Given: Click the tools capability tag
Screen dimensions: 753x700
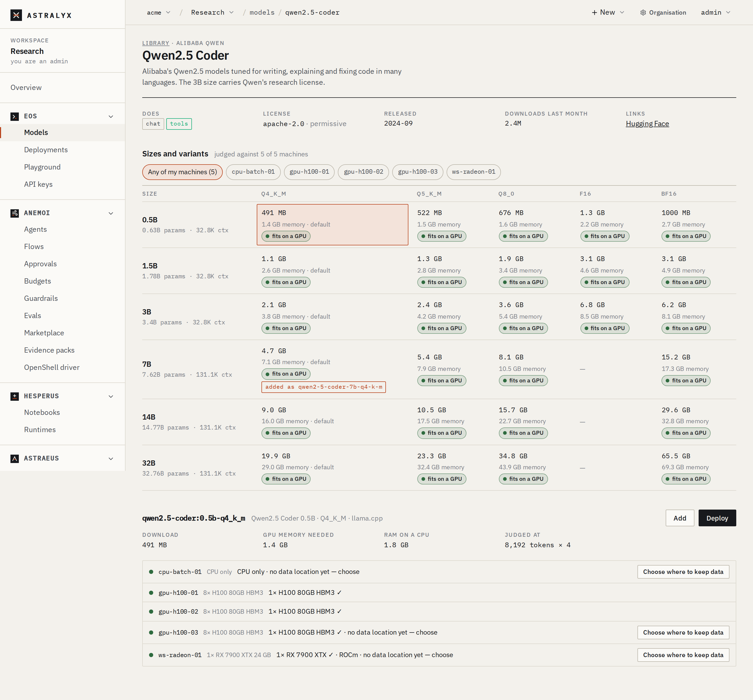Looking at the screenshot, I should click(179, 124).
